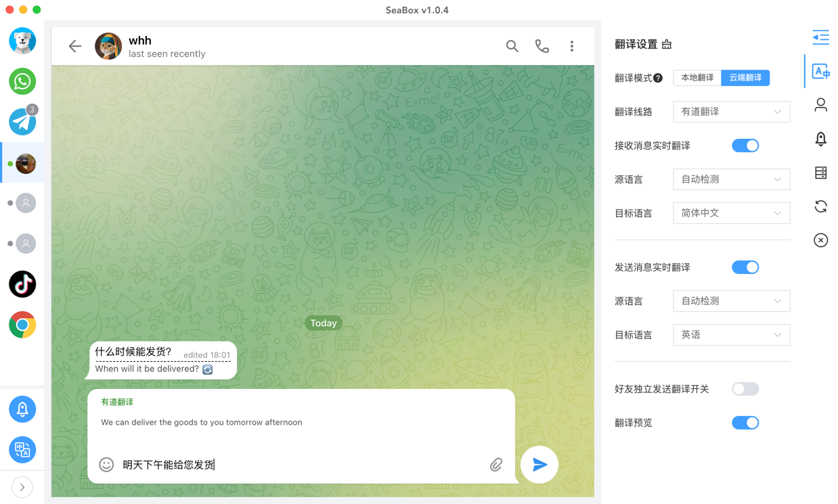The image size is (838, 504).
Task: Open the Telegram app with 3 unread
Action: (x=22, y=122)
